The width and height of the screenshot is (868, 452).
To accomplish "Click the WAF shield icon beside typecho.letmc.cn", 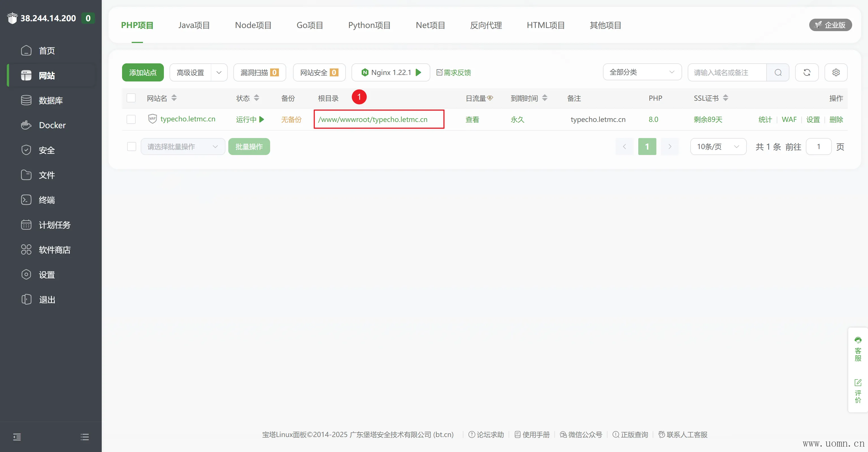I will point(152,119).
